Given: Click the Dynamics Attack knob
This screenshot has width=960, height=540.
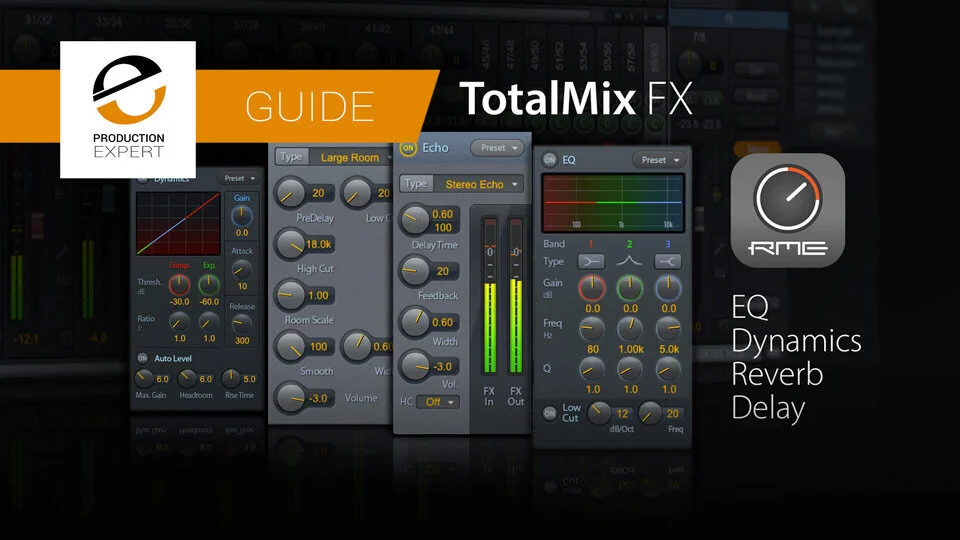Looking at the screenshot, I should (x=241, y=269).
